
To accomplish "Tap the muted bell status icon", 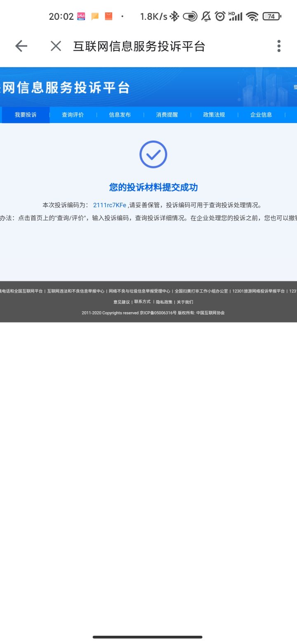I will (x=206, y=17).
